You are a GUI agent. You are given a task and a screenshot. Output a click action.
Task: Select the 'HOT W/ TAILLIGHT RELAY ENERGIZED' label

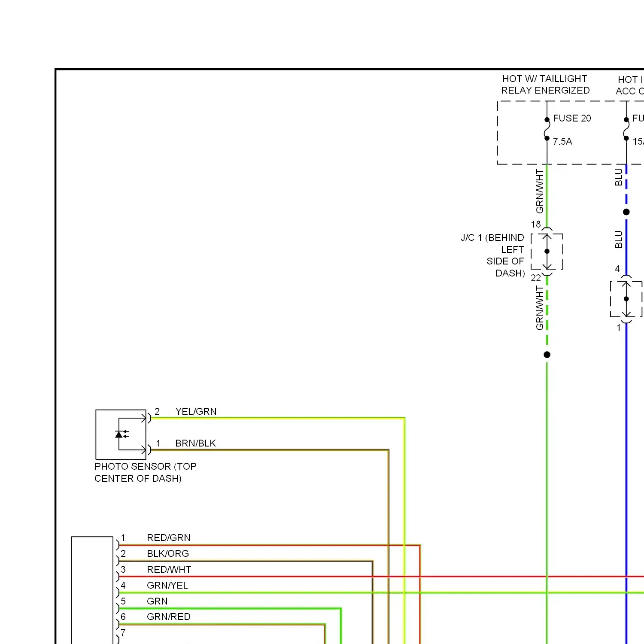click(545, 85)
